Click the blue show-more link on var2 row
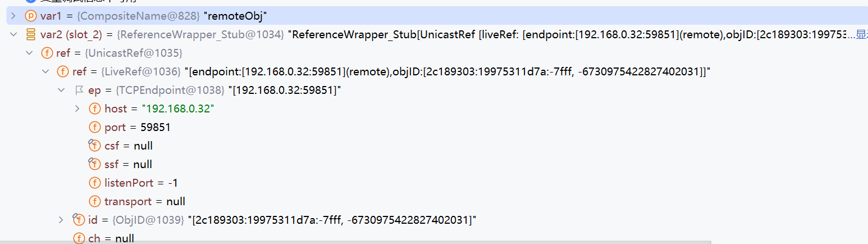The image size is (868, 244). tap(861, 35)
